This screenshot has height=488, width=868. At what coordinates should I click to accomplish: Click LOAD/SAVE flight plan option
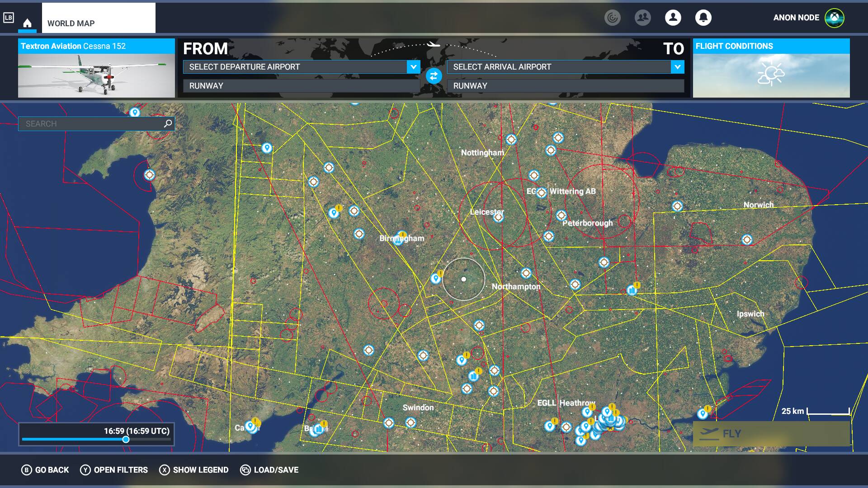click(276, 470)
